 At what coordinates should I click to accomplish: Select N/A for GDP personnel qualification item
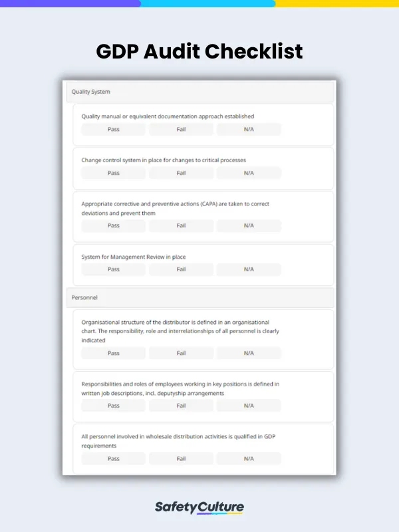tap(248, 458)
